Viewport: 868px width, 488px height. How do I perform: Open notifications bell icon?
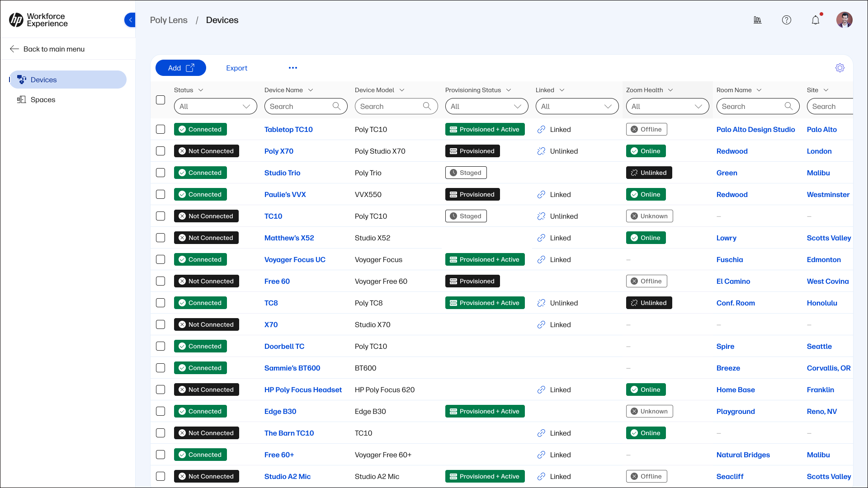click(816, 20)
